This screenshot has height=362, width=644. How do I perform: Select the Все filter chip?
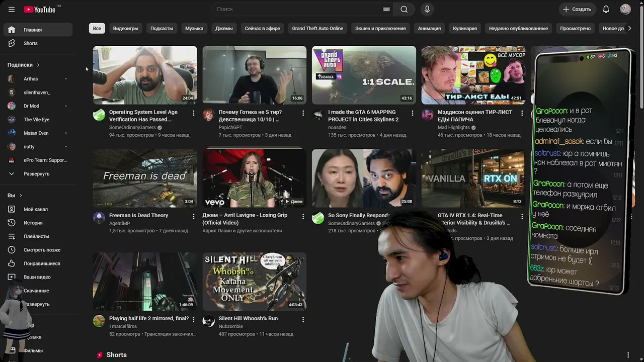pyautogui.click(x=97, y=29)
